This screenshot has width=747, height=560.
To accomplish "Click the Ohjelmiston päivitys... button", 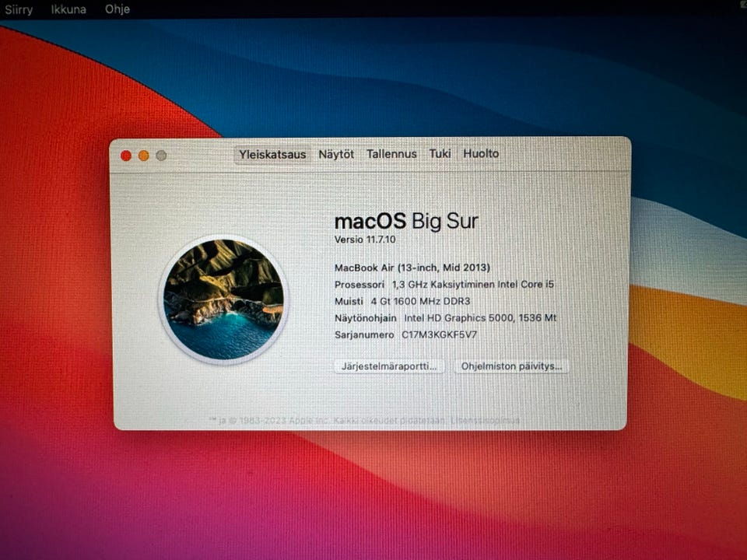I will 511,366.
